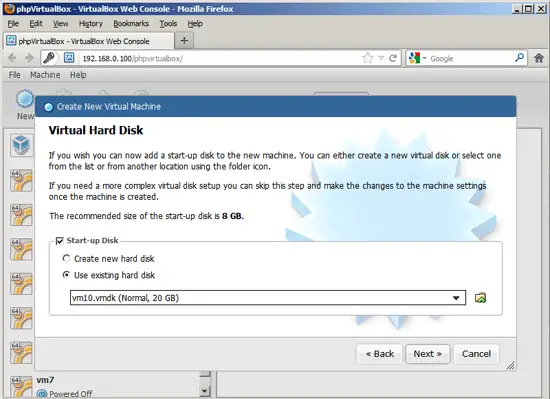The height and width of the screenshot is (399, 550).
Task: Click the Next button in wizard
Action: coord(428,354)
